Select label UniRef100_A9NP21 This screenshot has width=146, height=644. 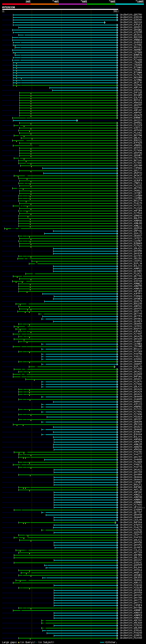131,268
